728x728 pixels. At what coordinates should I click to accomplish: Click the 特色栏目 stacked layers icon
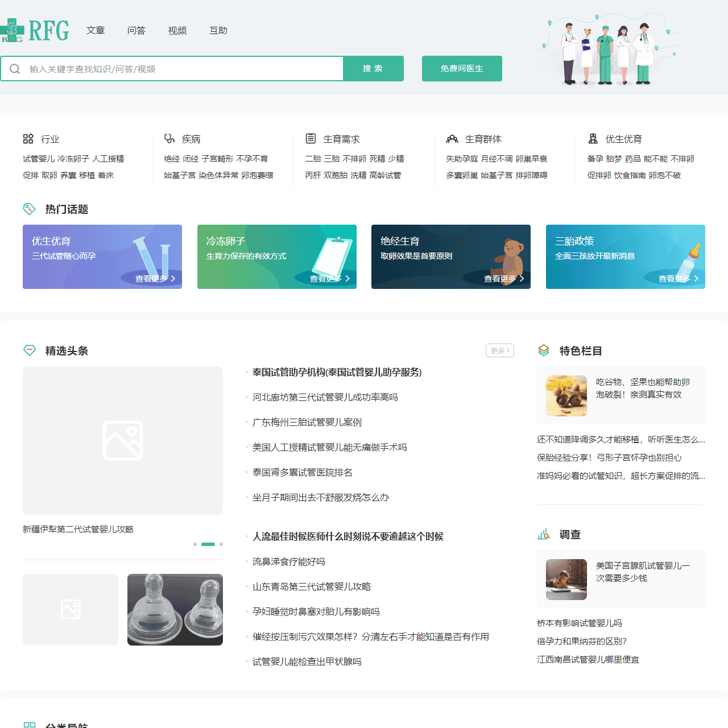[x=545, y=350]
